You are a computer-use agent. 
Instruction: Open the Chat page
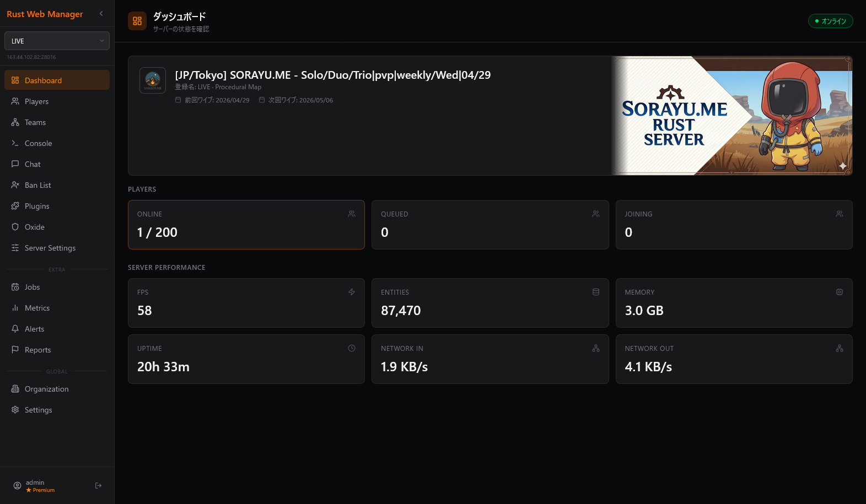point(57,164)
